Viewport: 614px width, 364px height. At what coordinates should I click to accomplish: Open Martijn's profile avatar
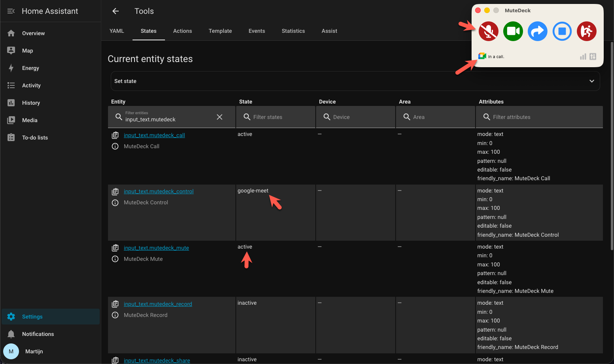click(11, 351)
